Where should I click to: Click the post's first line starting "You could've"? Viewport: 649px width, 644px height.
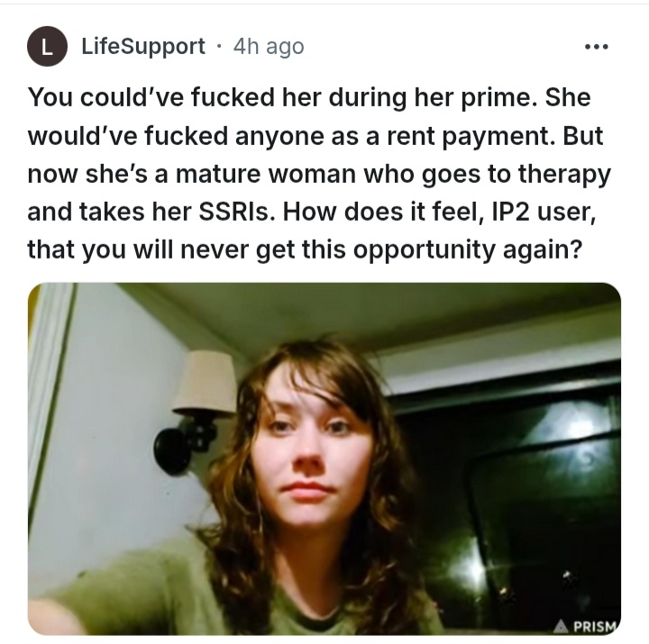pos(309,97)
